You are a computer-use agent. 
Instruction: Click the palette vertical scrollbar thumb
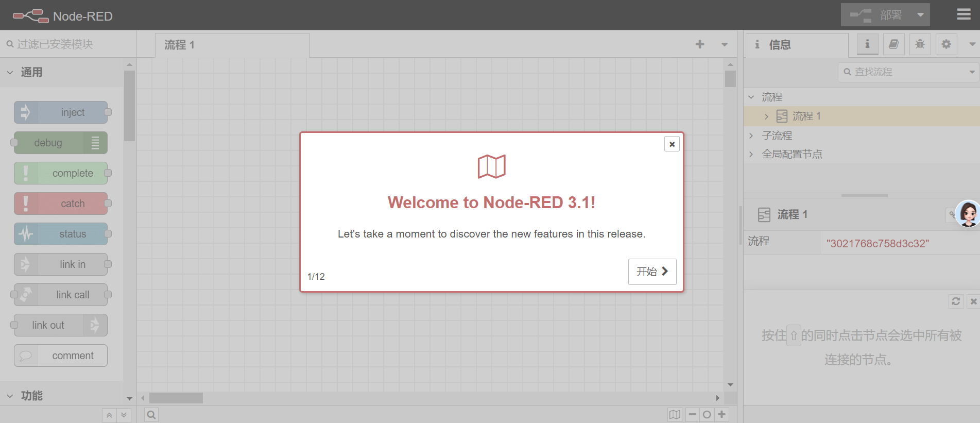tap(129, 106)
